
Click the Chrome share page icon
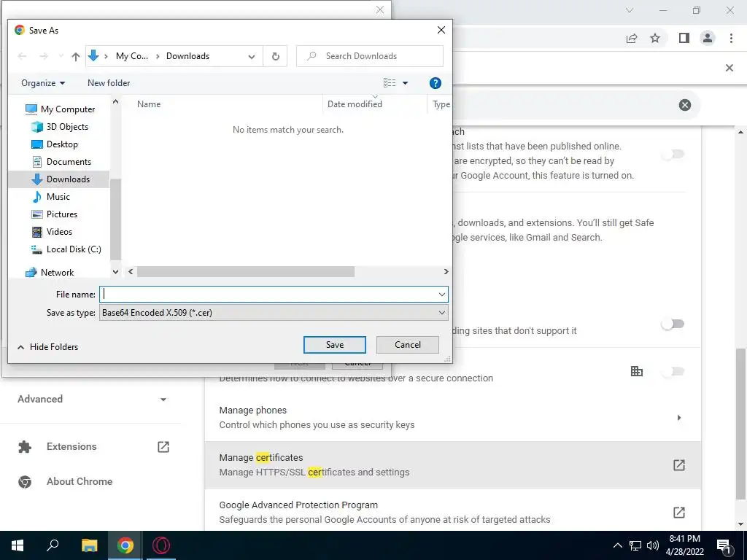[x=632, y=38]
